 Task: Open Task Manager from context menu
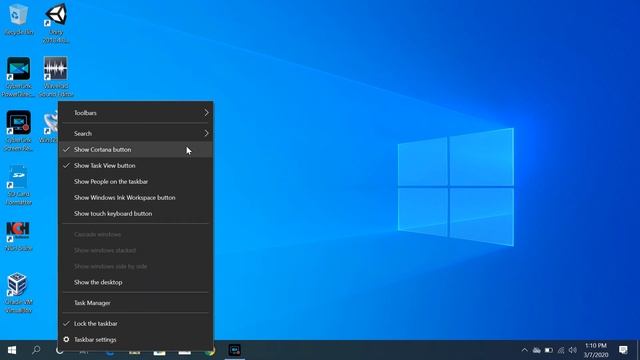click(x=136, y=303)
